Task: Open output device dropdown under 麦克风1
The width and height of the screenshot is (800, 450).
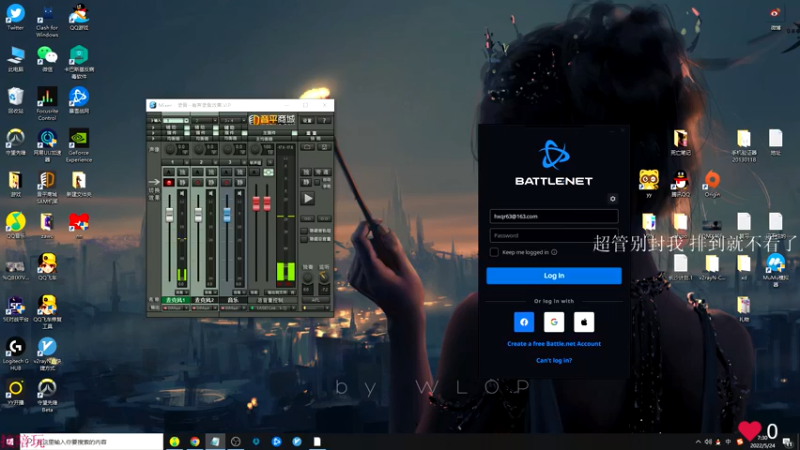Action: [x=176, y=308]
